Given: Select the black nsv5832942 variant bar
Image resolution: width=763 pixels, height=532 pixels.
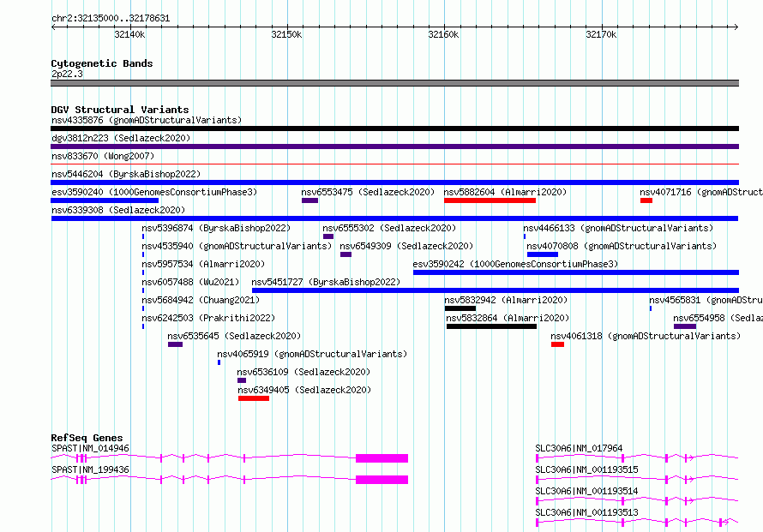Looking at the screenshot, I should coord(460,308).
